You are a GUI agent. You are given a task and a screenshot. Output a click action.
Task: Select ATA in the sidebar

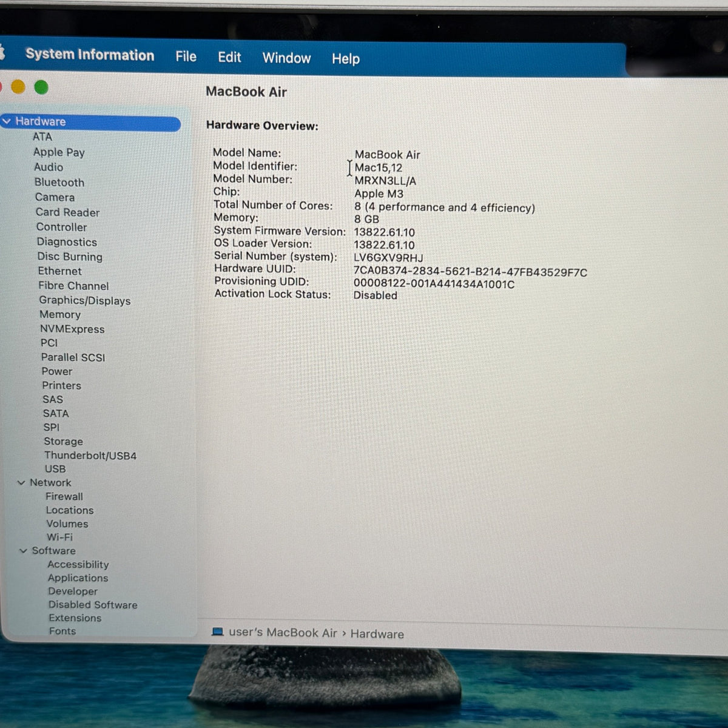42,137
